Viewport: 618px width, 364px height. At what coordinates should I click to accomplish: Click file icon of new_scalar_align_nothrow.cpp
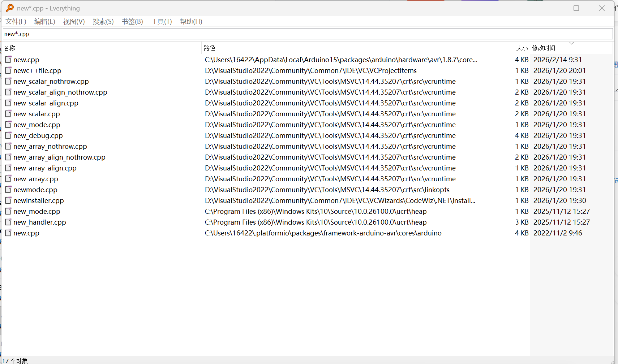(x=8, y=92)
